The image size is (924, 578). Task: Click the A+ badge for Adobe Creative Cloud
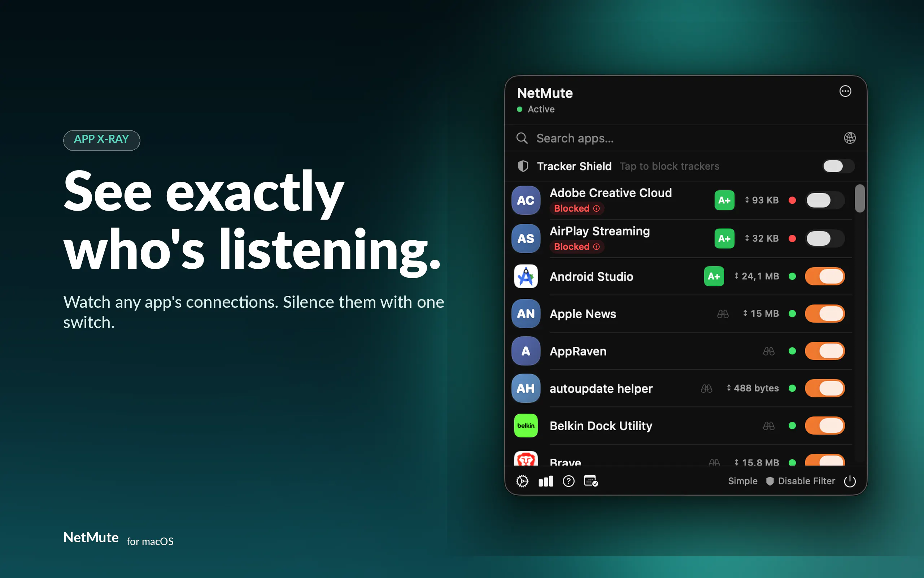tap(724, 200)
